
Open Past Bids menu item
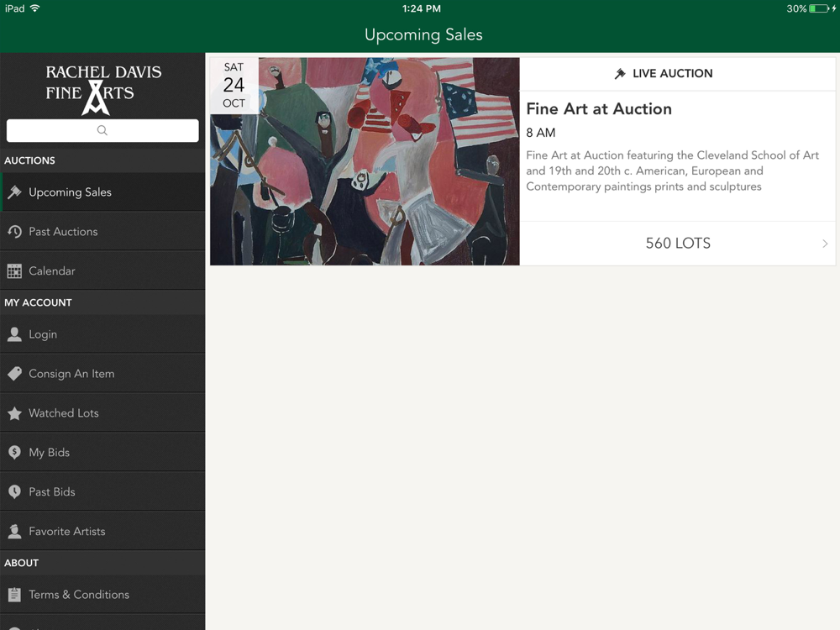click(102, 491)
